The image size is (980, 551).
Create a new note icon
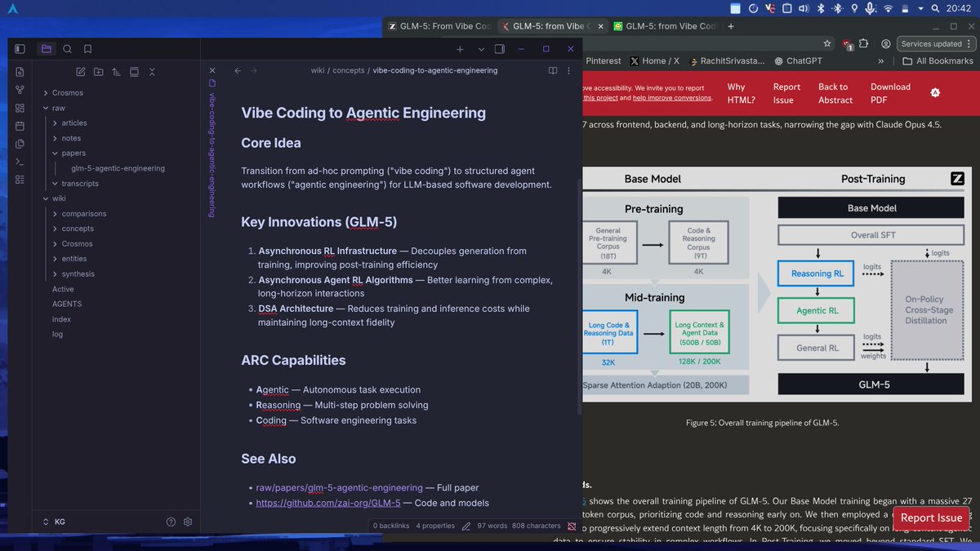pos(80,72)
